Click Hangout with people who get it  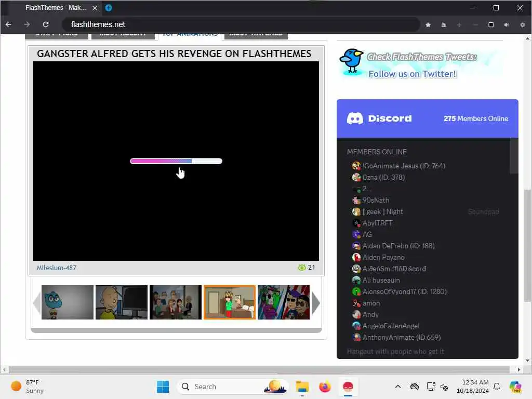pyautogui.click(x=395, y=352)
